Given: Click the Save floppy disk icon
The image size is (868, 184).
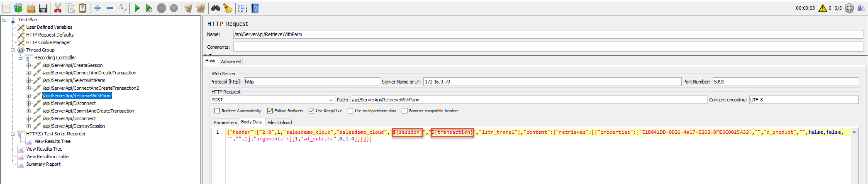Looking at the screenshot, I should [x=43, y=8].
